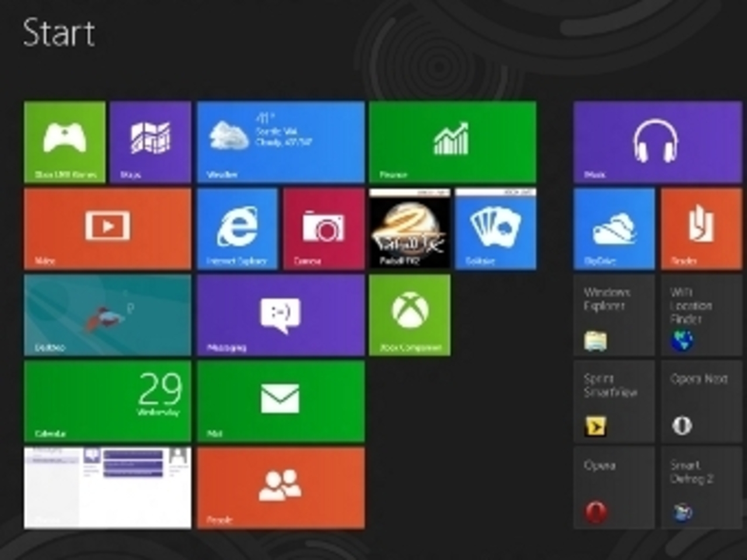
Task: Open the Camera tile
Action: point(324,229)
